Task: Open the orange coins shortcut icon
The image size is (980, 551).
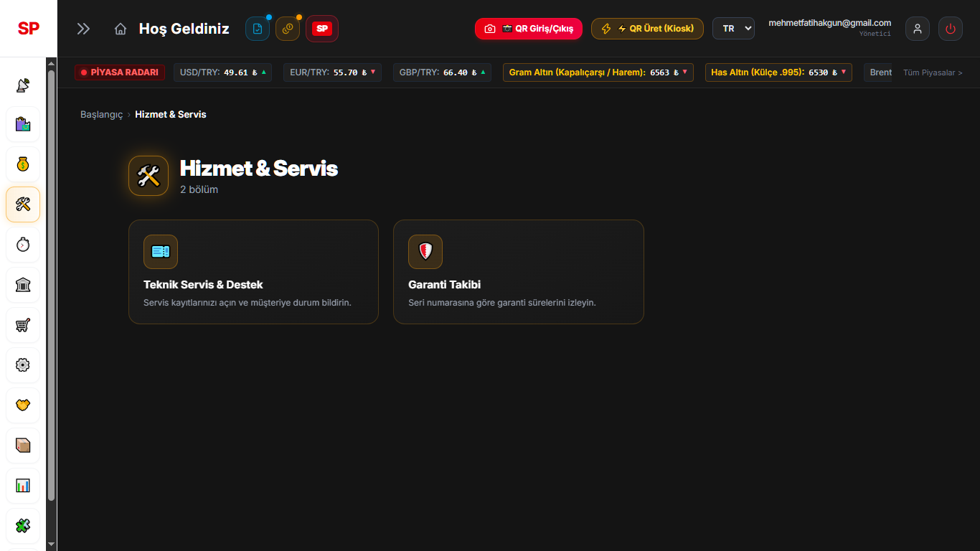Action: coord(288,29)
